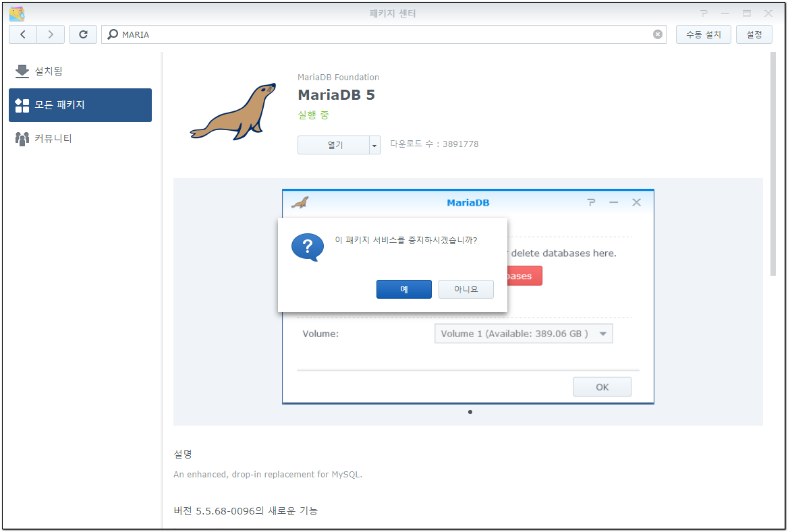The width and height of the screenshot is (788, 532).
Task: Click the stop-service question text
Action: pos(406,240)
